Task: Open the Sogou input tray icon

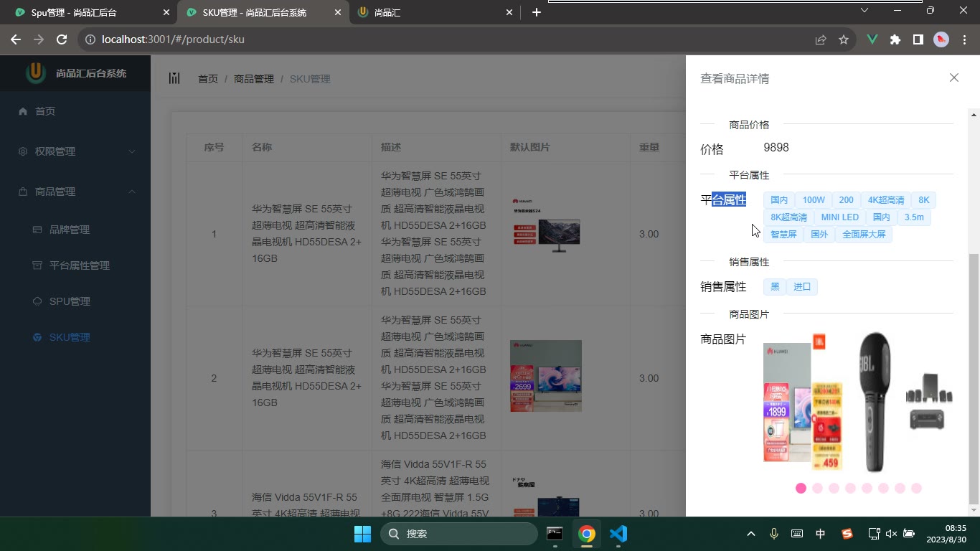Action: (x=847, y=534)
